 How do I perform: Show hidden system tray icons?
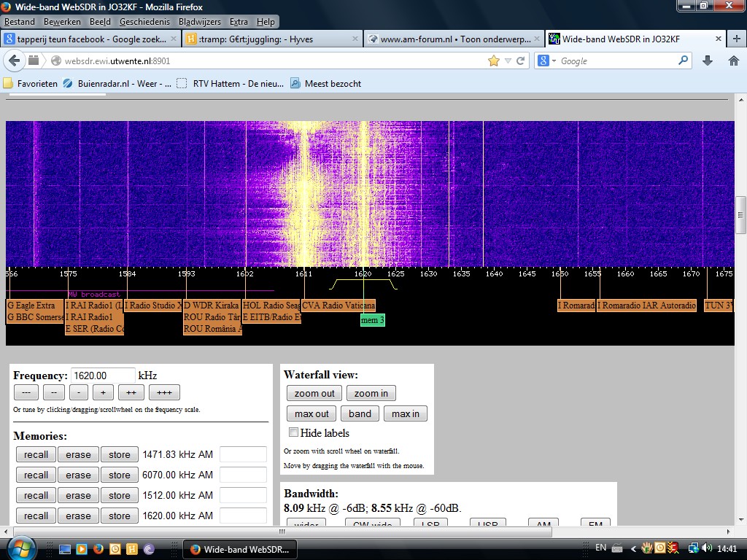[x=634, y=548]
